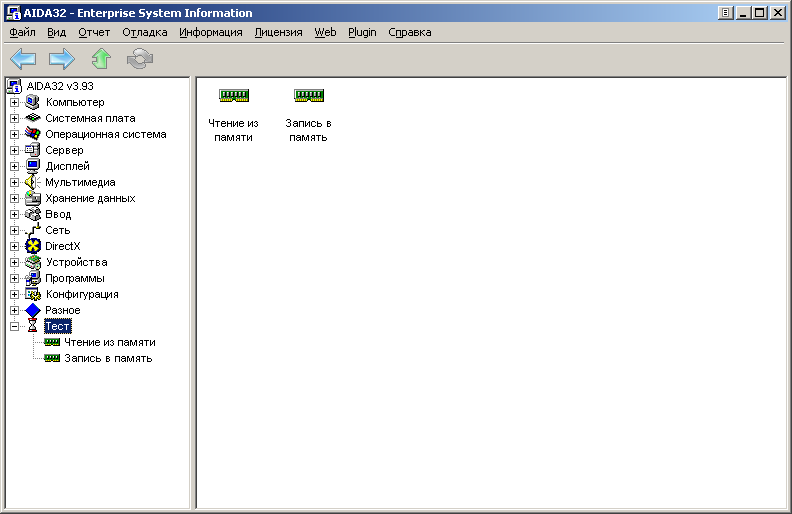
Task: Click the blue Back arrow toolbar button
Action: pyautogui.click(x=23, y=59)
